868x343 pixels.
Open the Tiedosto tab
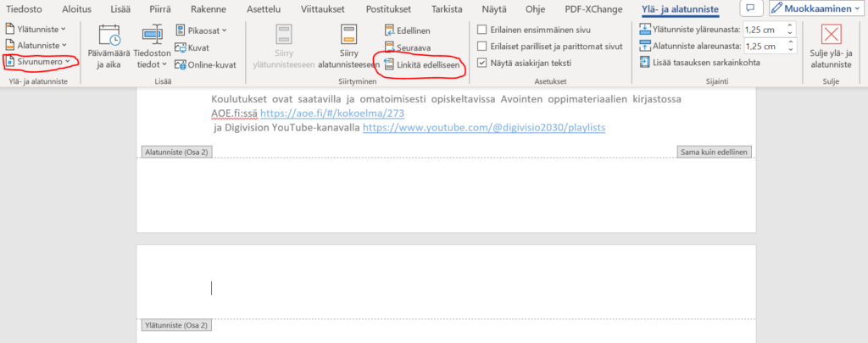[x=25, y=8]
